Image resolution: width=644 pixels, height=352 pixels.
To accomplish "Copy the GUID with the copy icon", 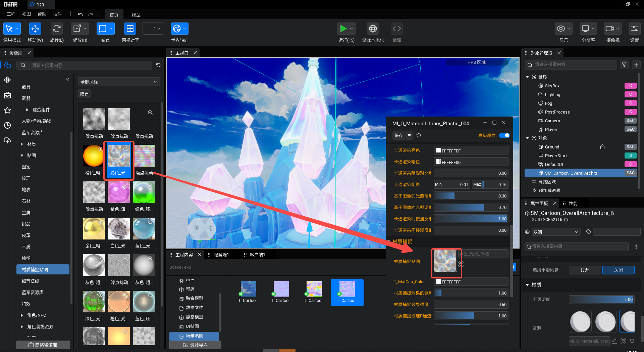I will pyautogui.click(x=566, y=220).
